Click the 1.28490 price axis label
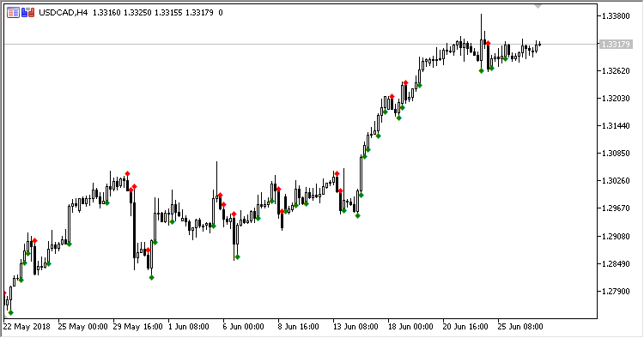The width and height of the screenshot is (644, 338). point(616,264)
